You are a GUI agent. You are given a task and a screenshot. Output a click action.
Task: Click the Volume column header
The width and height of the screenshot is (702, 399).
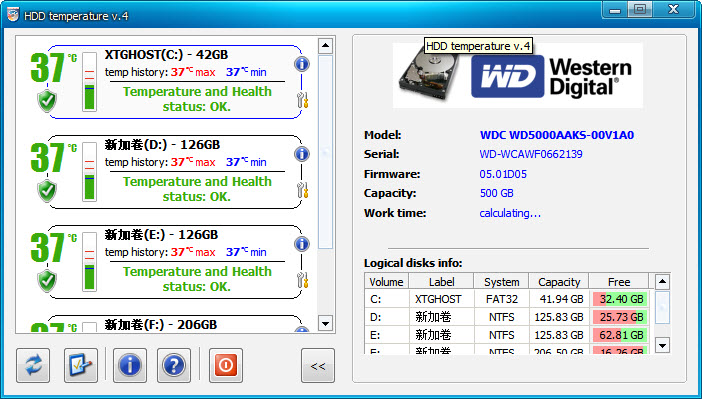click(386, 282)
